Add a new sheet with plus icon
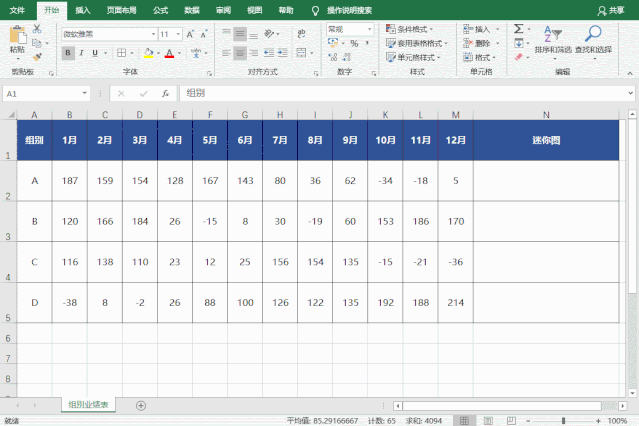 coord(141,405)
